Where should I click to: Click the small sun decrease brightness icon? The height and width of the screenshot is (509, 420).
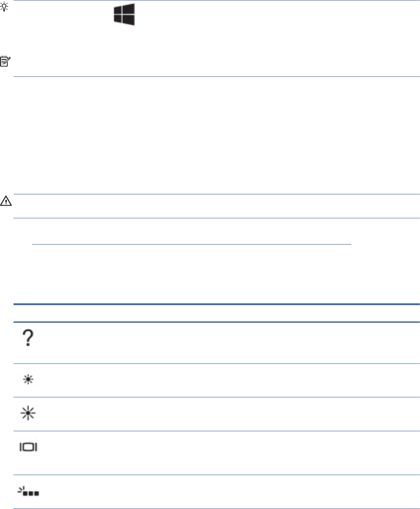click(x=28, y=380)
